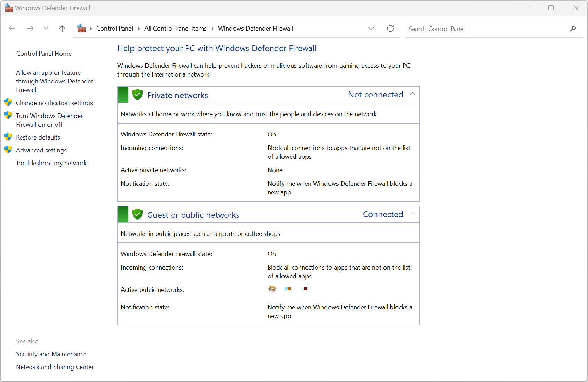Minimize the Windows Defender Firewall window
The height and width of the screenshot is (382, 588).
point(527,8)
